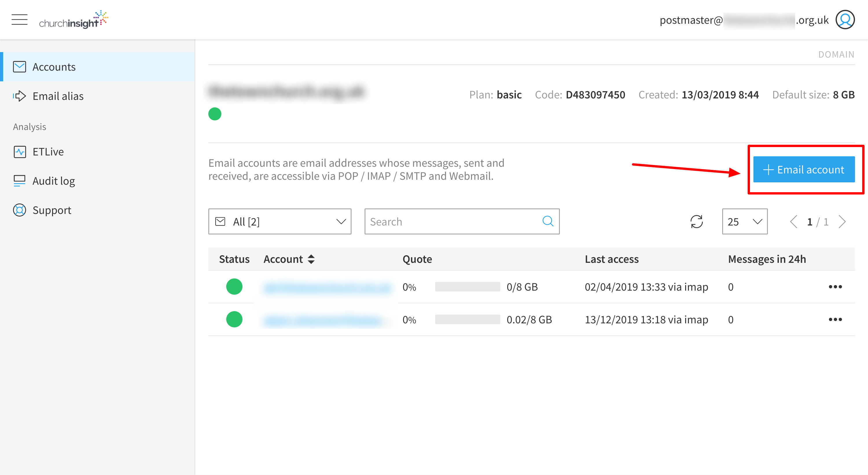The height and width of the screenshot is (475, 868).
Task: View the Audit log
Action: pos(54,181)
